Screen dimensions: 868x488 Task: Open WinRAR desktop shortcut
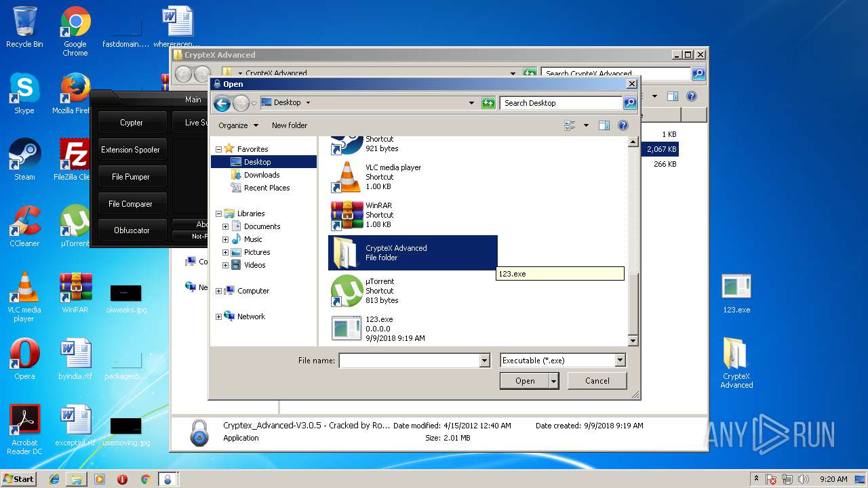point(75,293)
